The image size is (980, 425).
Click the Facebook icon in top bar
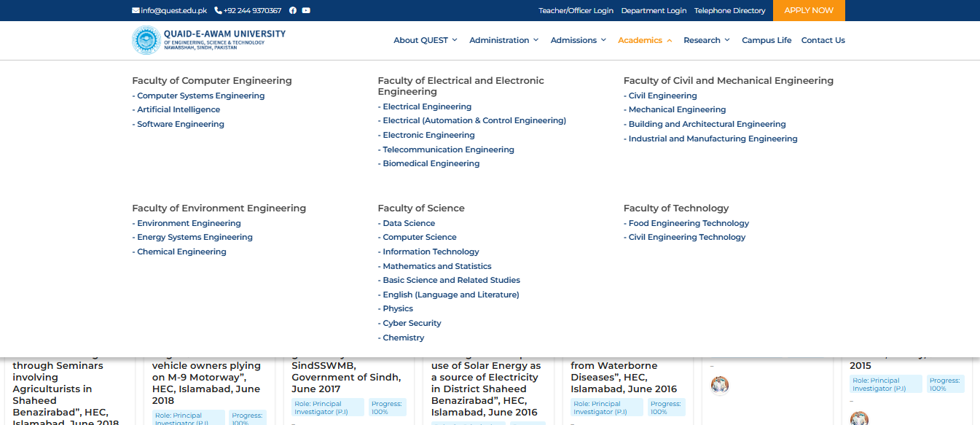pos(293,10)
